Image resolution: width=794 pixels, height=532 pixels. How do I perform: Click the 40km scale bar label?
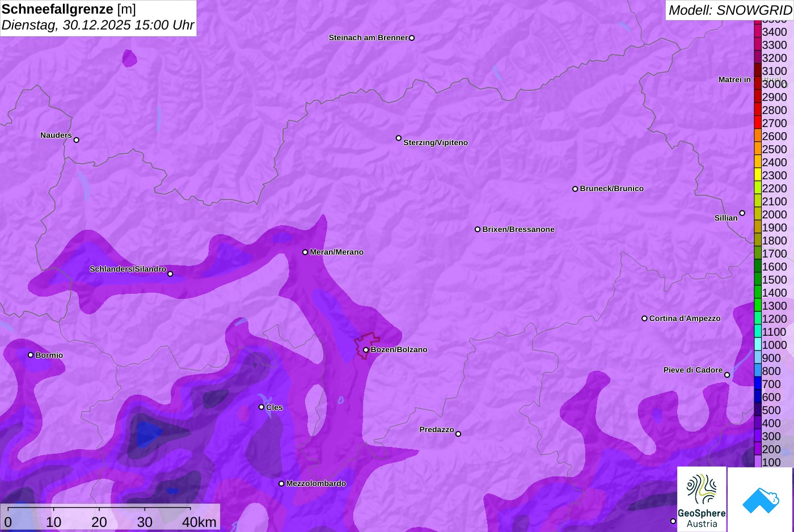click(199, 522)
